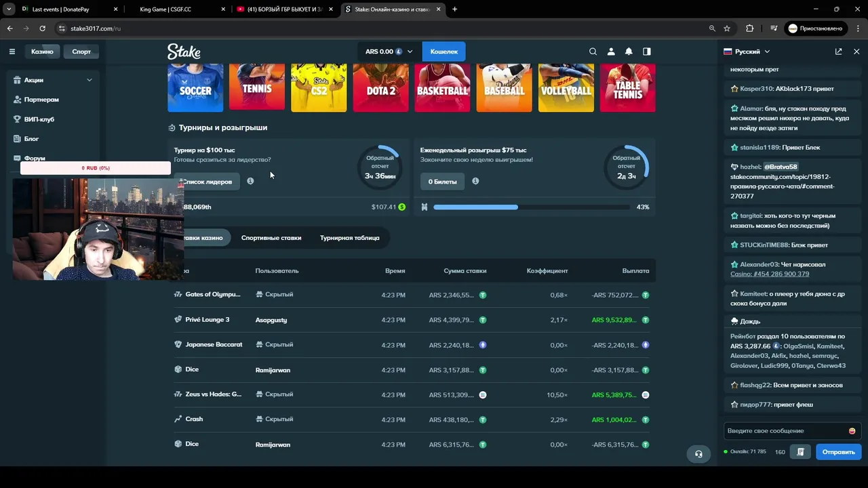This screenshot has width=868, height=488.
Task: Open the BASKETBALL sport tile
Action: [x=442, y=87]
